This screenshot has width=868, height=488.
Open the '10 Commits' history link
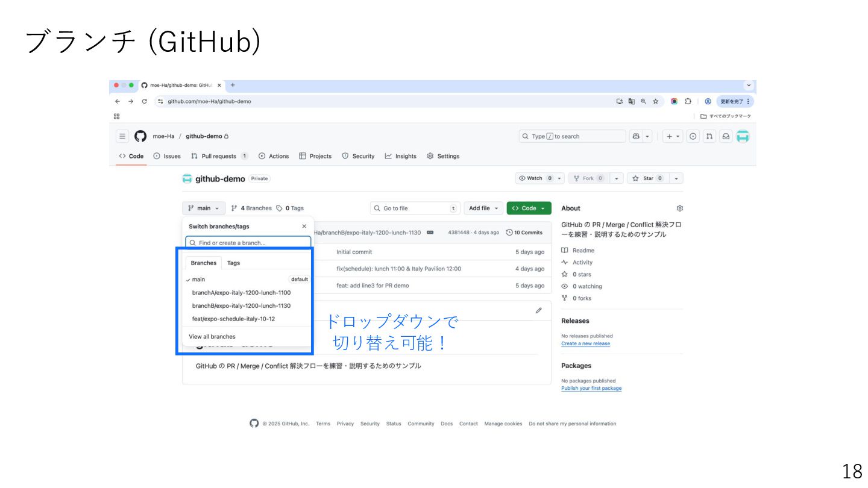[x=524, y=233]
